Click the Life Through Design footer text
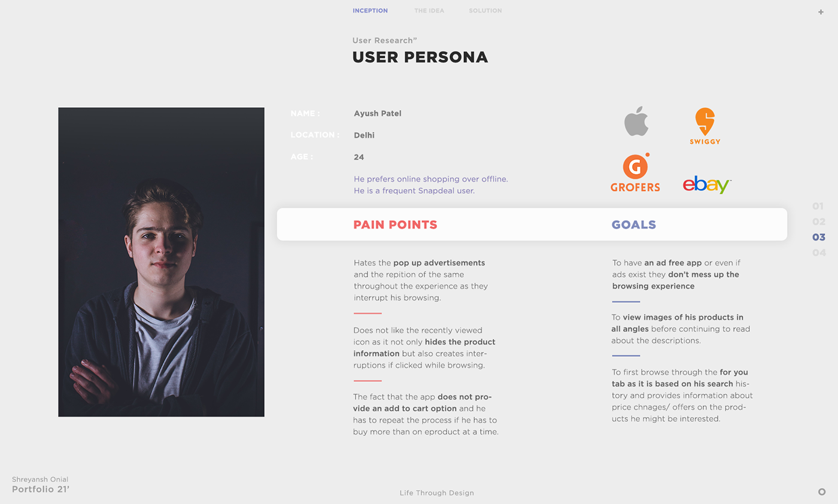 pyautogui.click(x=436, y=493)
